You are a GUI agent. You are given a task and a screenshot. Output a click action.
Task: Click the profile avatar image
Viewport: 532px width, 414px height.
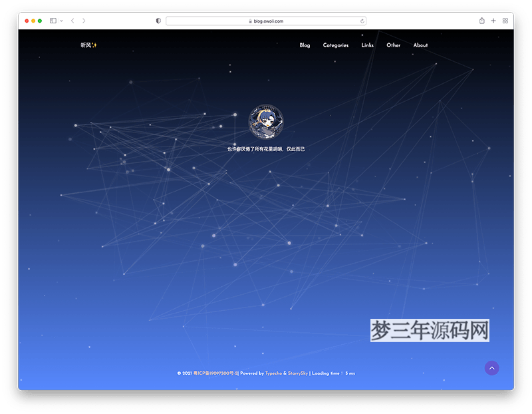click(265, 122)
